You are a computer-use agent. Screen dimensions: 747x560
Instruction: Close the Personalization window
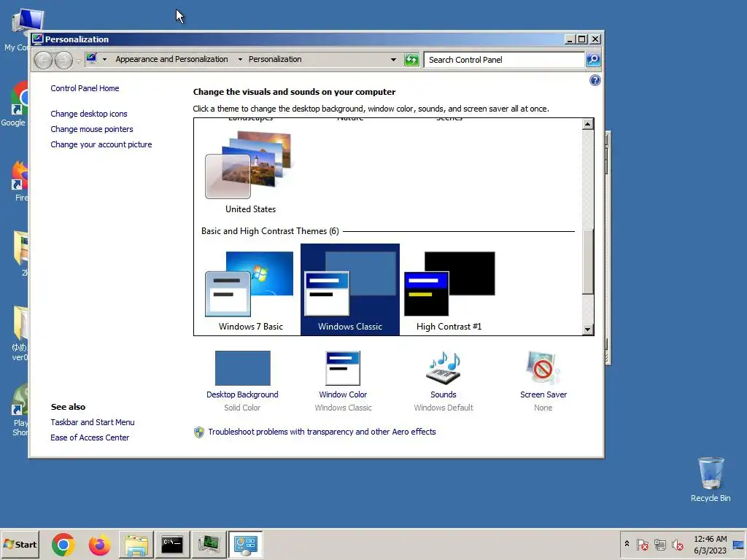coord(595,39)
